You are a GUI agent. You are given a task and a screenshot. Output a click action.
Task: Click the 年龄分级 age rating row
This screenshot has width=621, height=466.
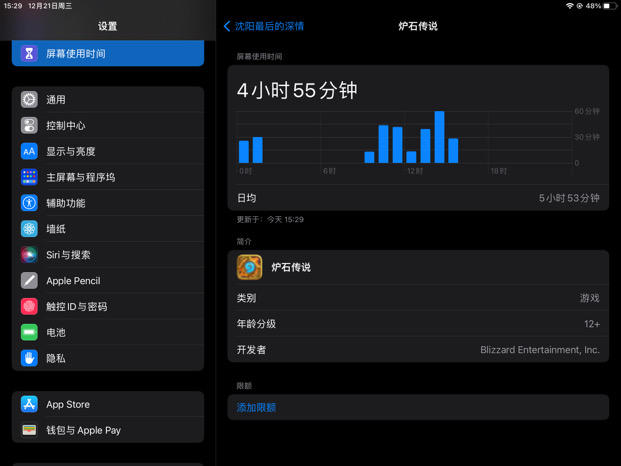[418, 324]
